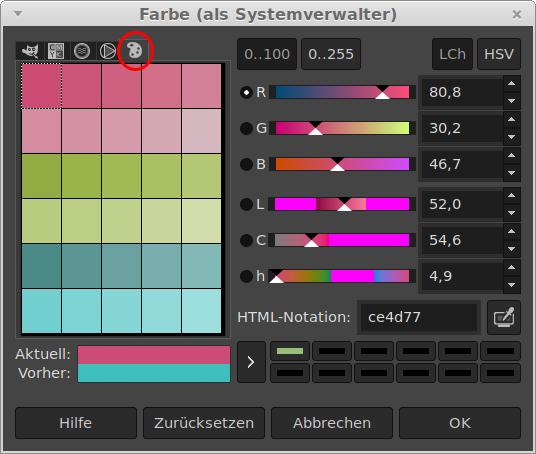Decrease the B value with down arrow

512,172
